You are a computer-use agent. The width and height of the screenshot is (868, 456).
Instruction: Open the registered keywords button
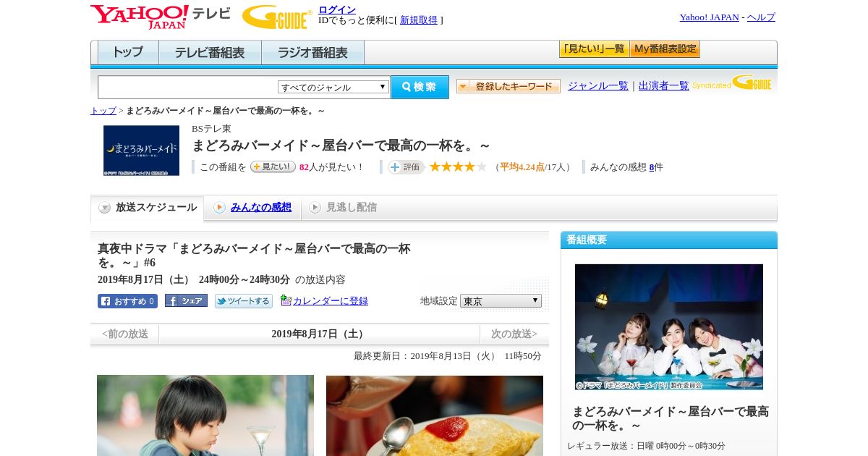click(509, 86)
